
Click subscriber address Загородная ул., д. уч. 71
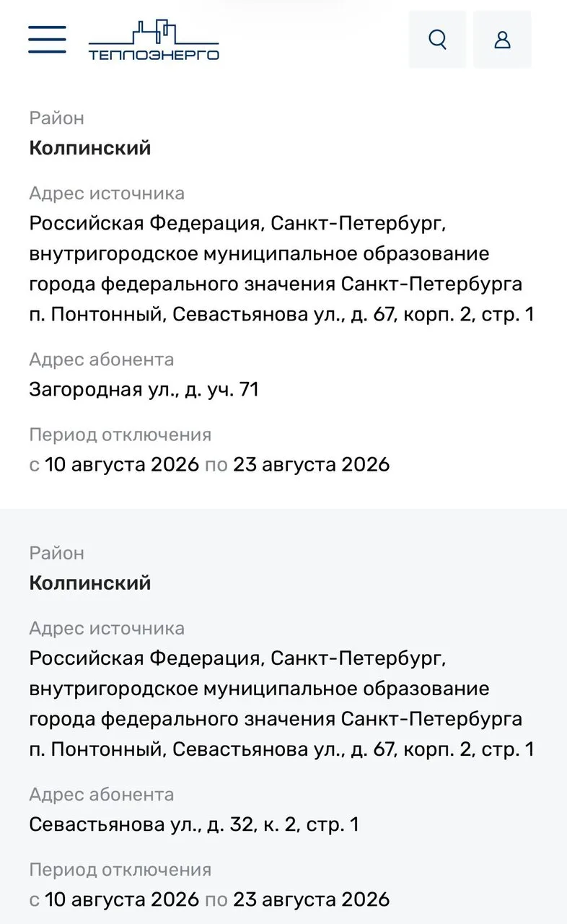[x=144, y=390]
